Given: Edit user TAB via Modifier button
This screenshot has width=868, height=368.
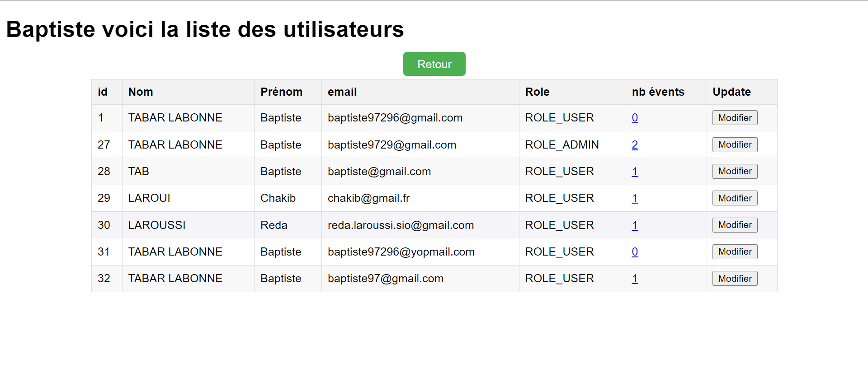Looking at the screenshot, I should 735,171.
